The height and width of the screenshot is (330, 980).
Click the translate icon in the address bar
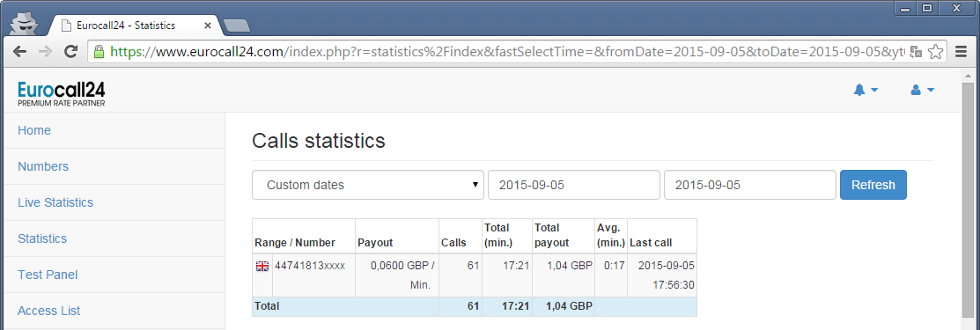tap(916, 52)
